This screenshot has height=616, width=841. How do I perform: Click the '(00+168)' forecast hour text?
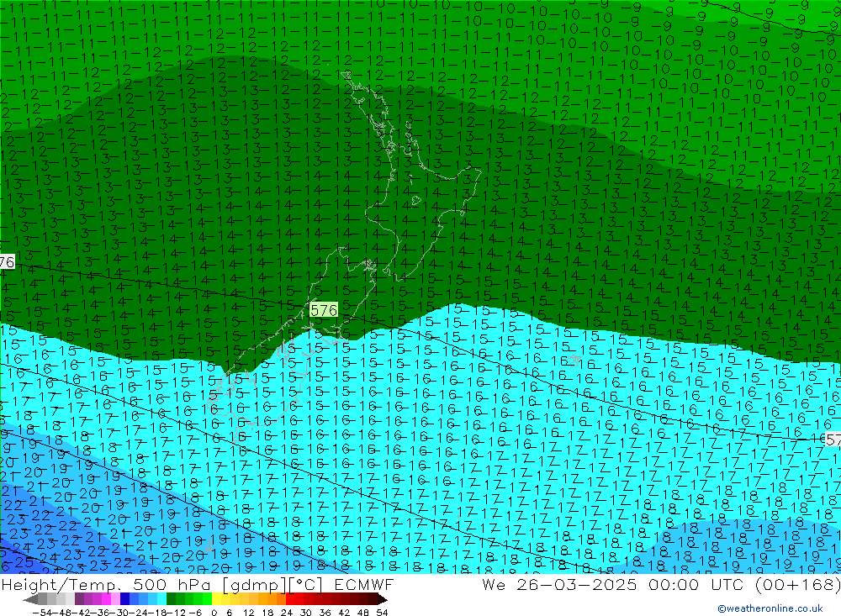pos(797,584)
